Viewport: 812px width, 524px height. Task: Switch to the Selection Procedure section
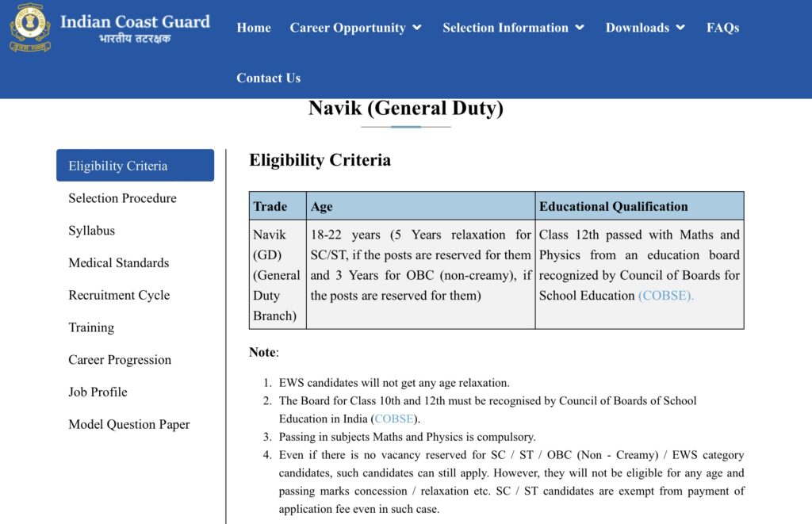coord(122,198)
